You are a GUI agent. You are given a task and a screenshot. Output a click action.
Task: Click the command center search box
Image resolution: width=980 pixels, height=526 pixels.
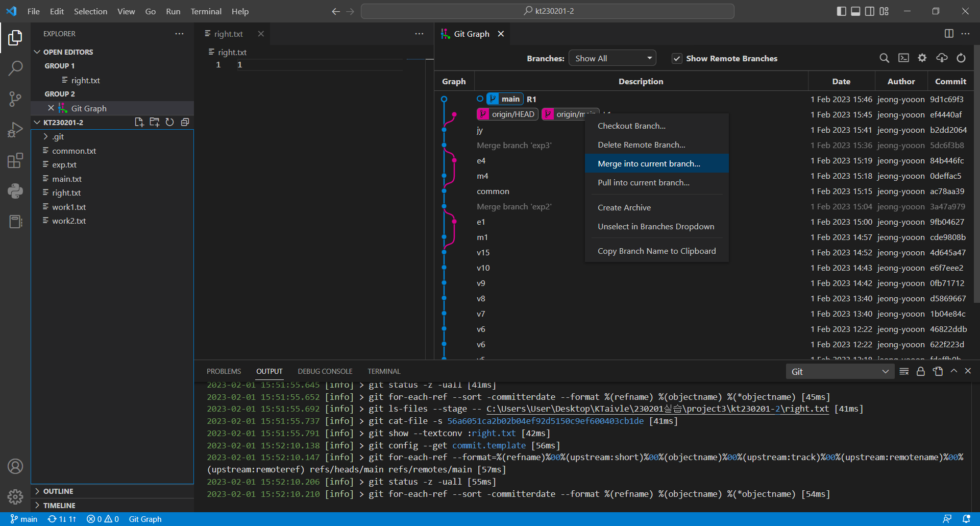[548, 11]
